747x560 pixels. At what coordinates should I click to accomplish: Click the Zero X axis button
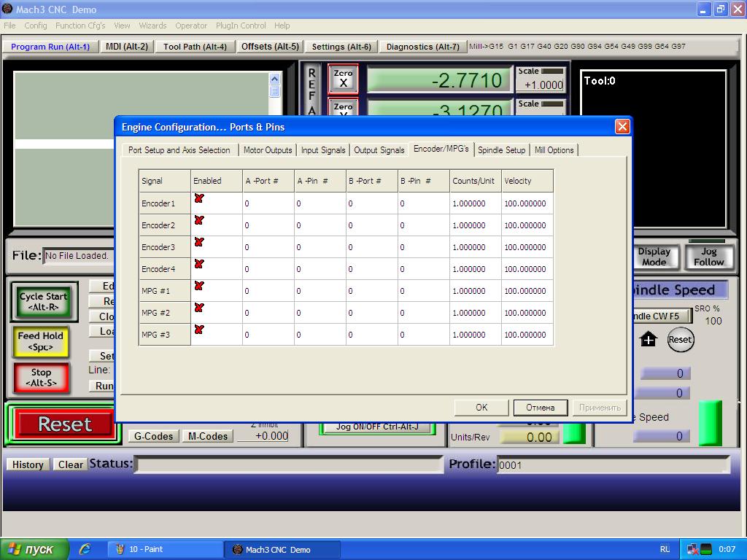click(x=343, y=79)
